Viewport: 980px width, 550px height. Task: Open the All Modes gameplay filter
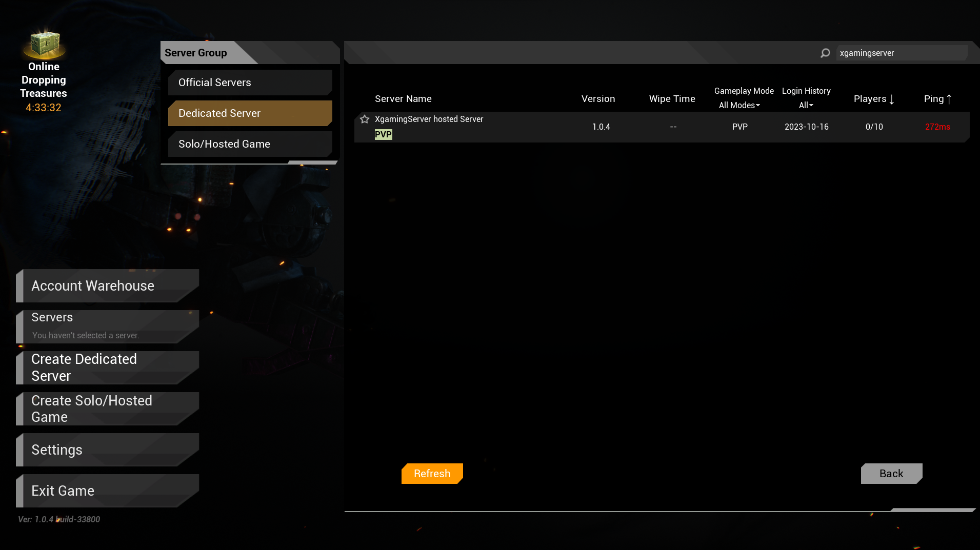739,105
